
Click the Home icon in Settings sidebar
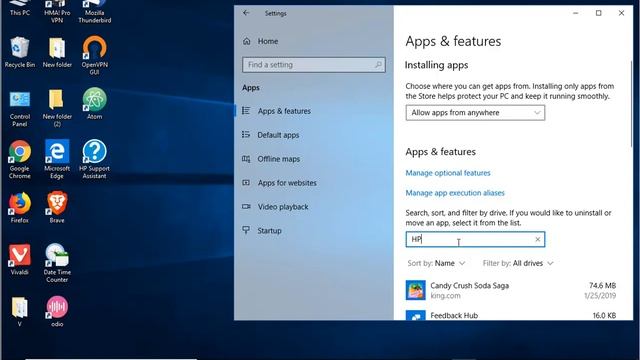tap(247, 41)
